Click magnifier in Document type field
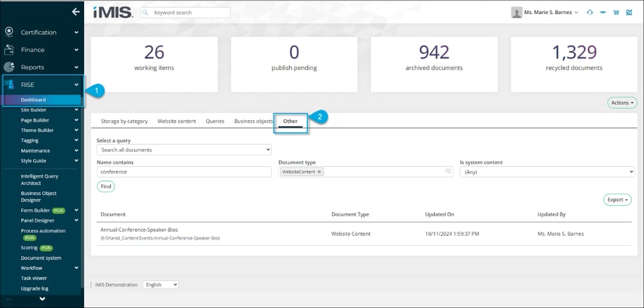644x308 pixels. tap(448, 172)
